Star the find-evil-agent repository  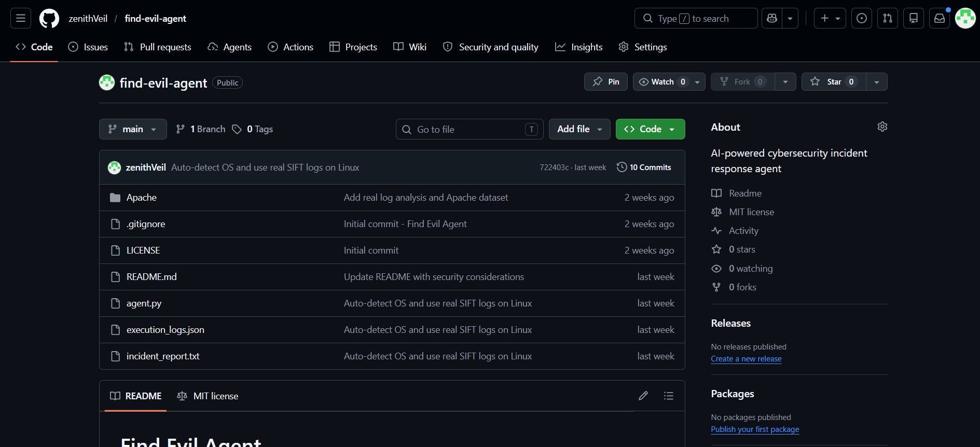click(834, 82)
